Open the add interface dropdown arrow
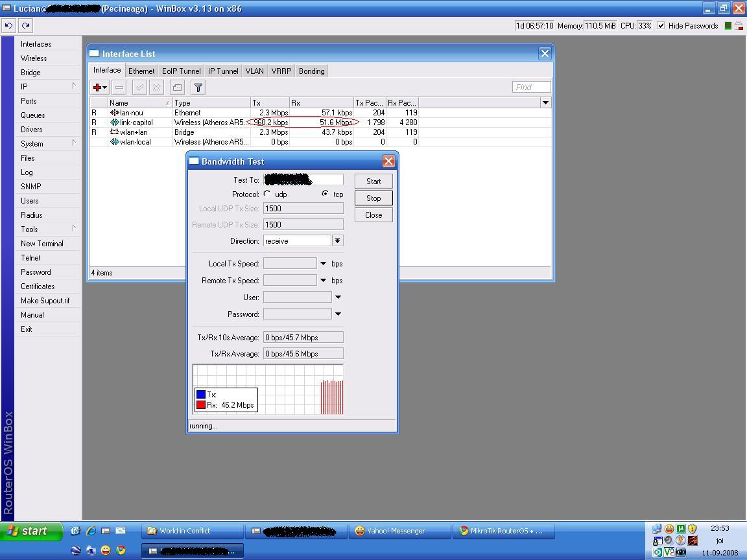The image size is (747, 560). (105, 87)
